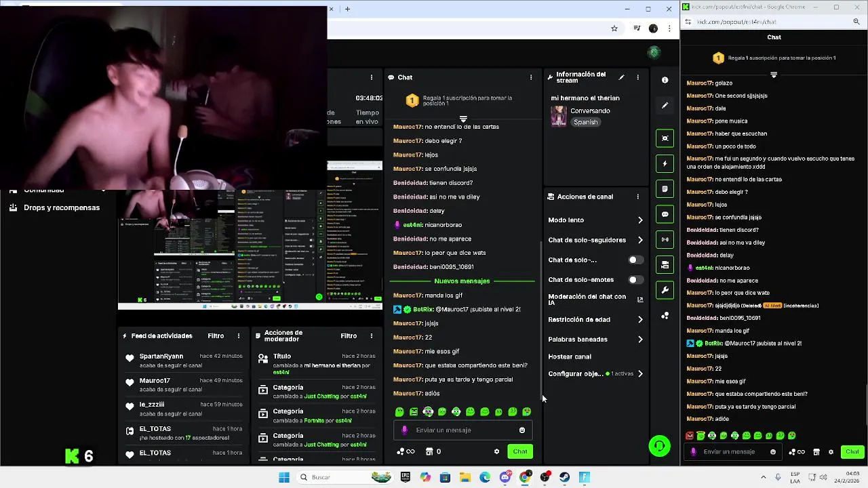This screenshot has width=868, height=488.
Task: Click Windows taskbar Buscar search box
Action: point(346,477)
